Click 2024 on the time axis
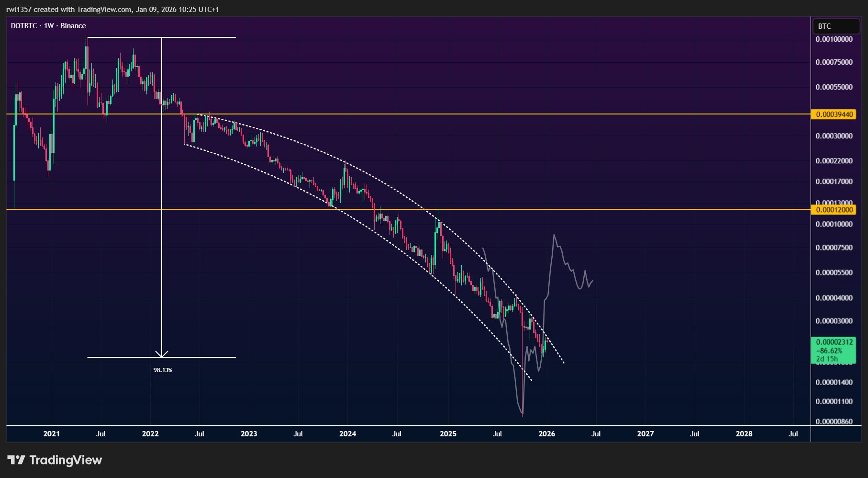 click(347, 434)
